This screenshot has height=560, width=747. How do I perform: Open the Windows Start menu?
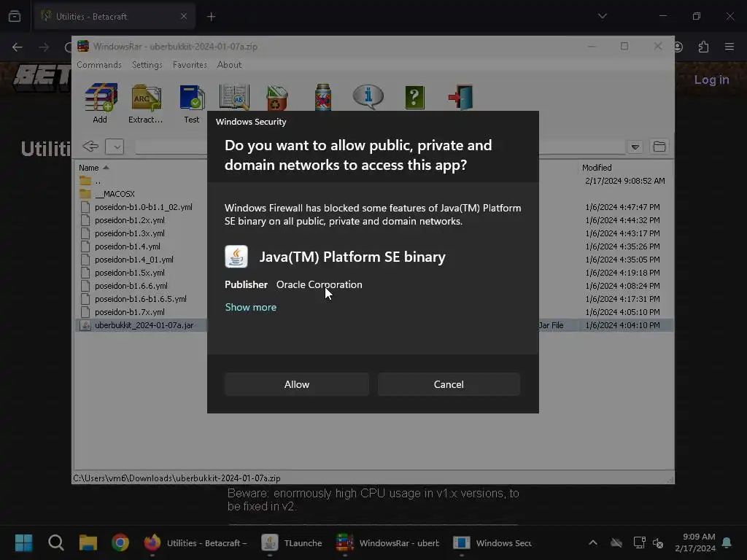[x=23, y=542]
